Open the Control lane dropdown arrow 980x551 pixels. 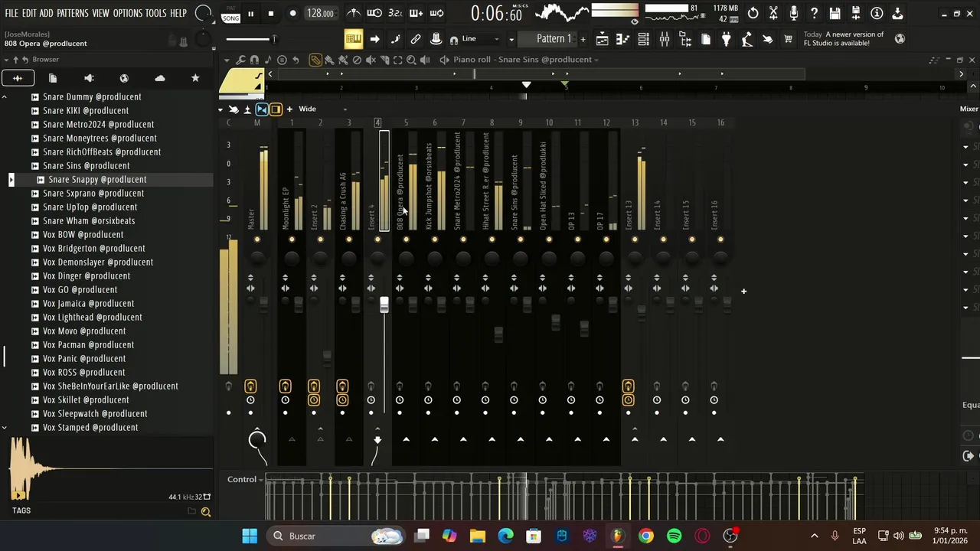261,480
